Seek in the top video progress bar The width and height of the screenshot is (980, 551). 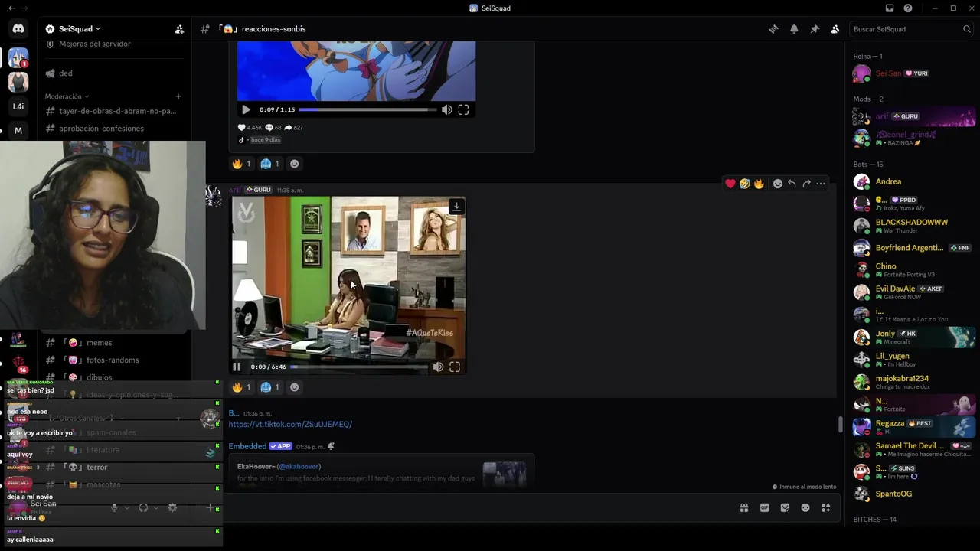pyautogui.click(x=367, y=109)
